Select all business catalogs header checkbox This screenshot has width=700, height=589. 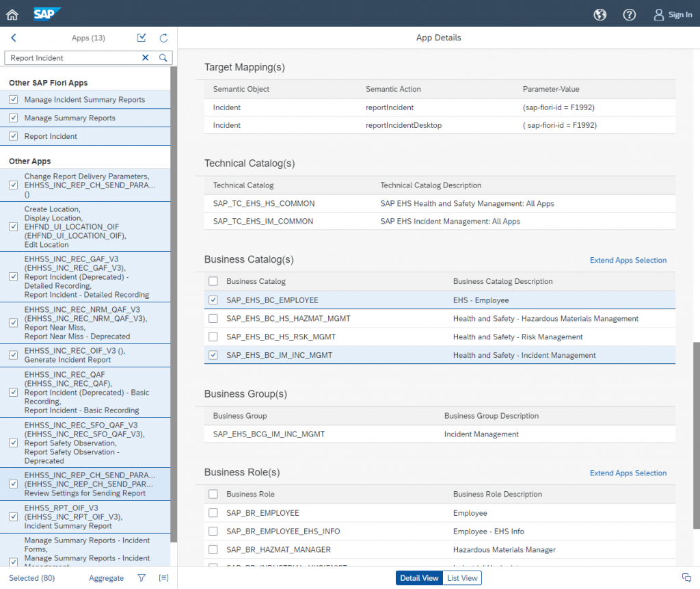[213, 281]
